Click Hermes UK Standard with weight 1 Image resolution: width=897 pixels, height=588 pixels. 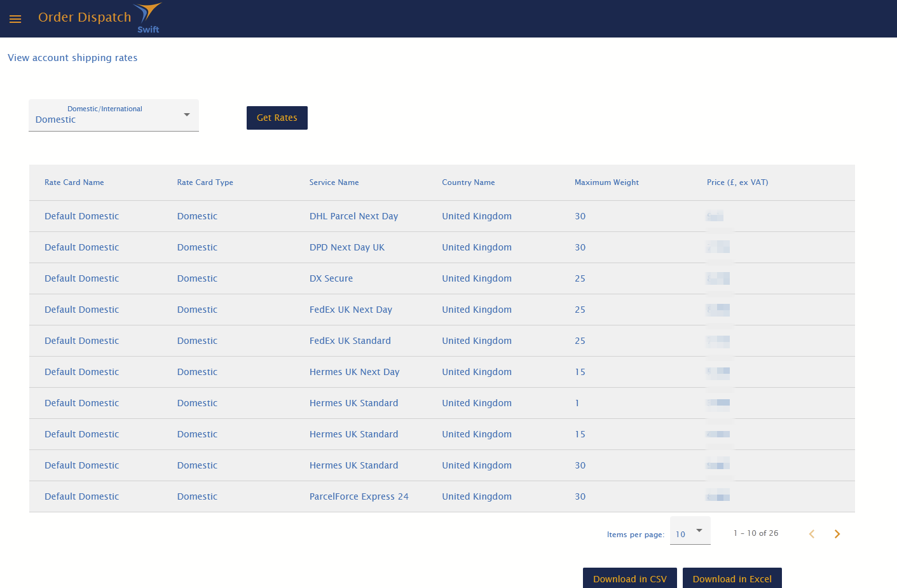coord(354,403)
